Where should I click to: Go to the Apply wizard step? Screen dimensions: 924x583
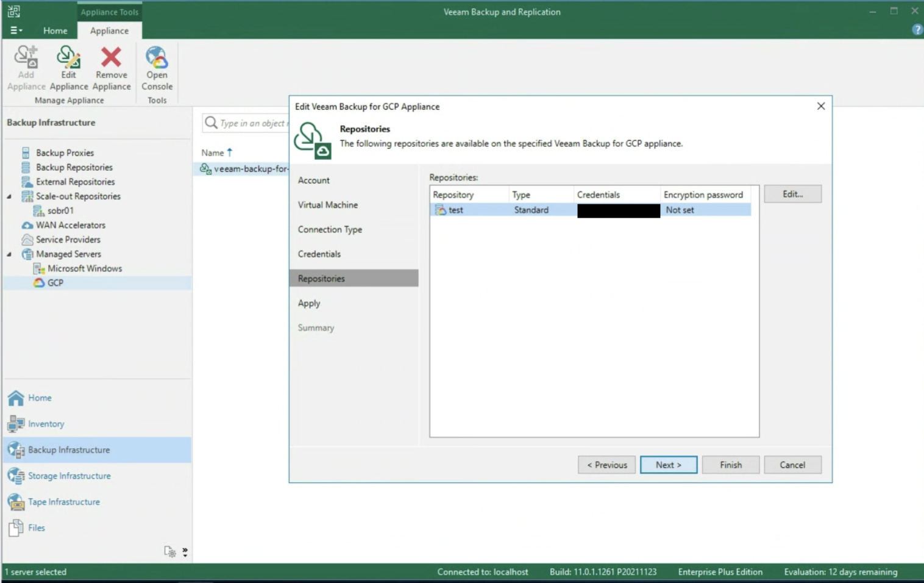[309, 303]
